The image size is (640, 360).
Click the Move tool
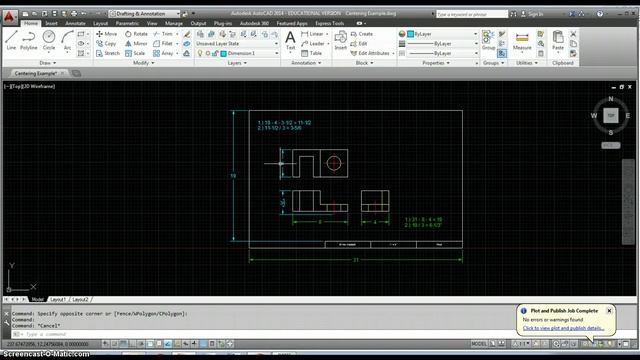pyautogui.click(x=107, y=34)
